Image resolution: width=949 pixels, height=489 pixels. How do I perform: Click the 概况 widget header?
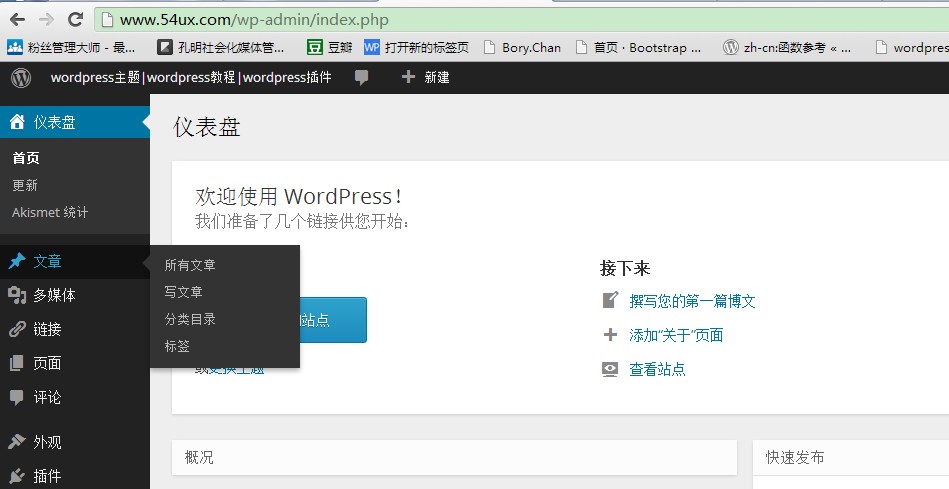click(x=455, y=457)
